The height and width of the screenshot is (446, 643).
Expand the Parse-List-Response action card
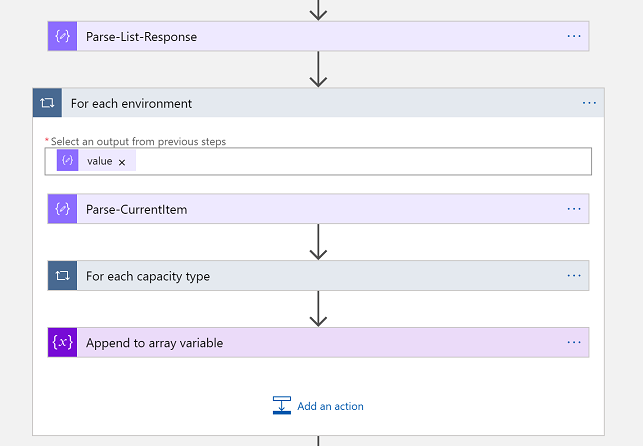pyautogui.click(x=300, y=36)
